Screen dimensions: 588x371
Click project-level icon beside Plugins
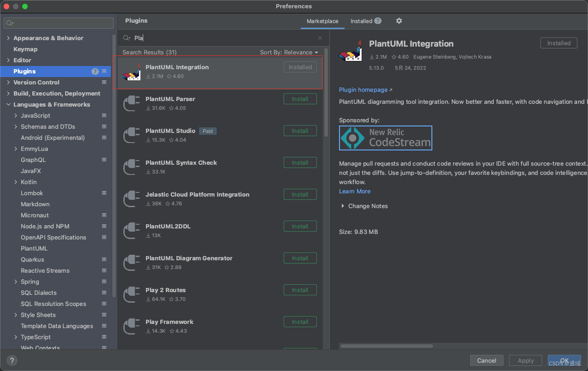point(104,72)
